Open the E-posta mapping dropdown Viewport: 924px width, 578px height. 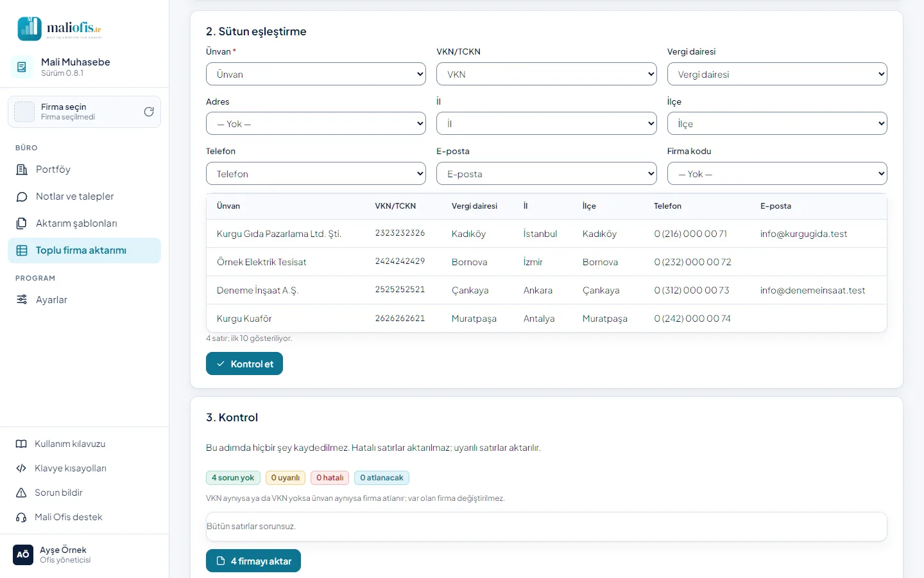[x=547, y=173]
